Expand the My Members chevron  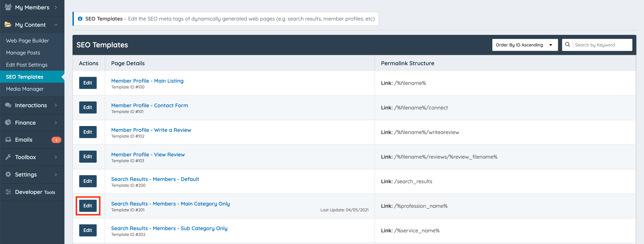click(x=56, y=8)
